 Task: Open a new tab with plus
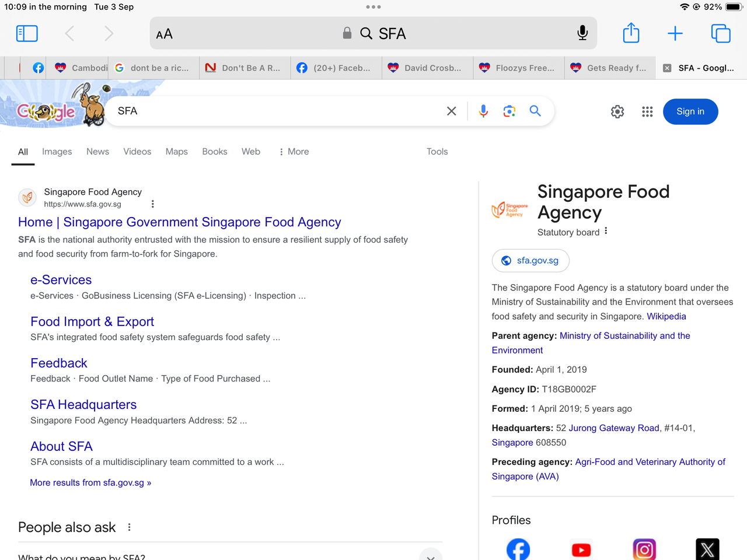675,33
